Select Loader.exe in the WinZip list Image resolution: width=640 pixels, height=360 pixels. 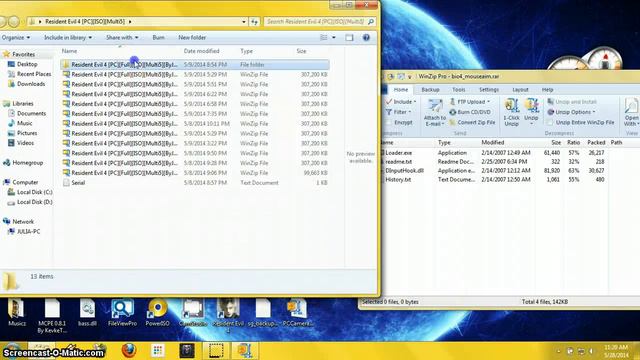coord(399,153)
